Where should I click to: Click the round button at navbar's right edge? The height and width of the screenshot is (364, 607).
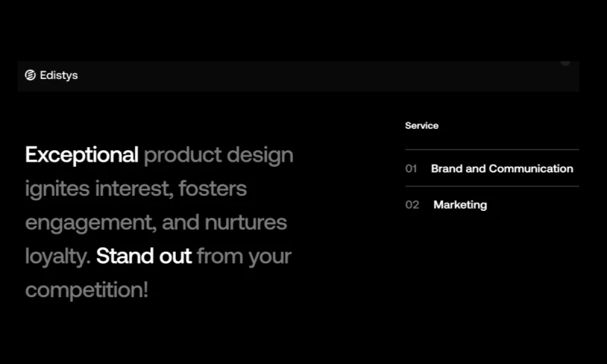coord(565,62)
